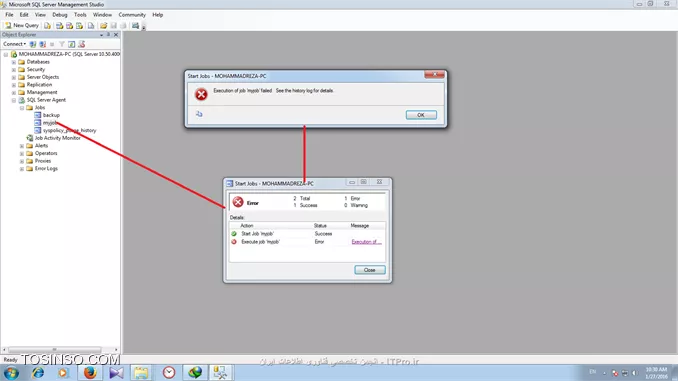Open the 'Execution of...' message link
Image resolution: width=678 pixels, height=381 pixels.
366,242
